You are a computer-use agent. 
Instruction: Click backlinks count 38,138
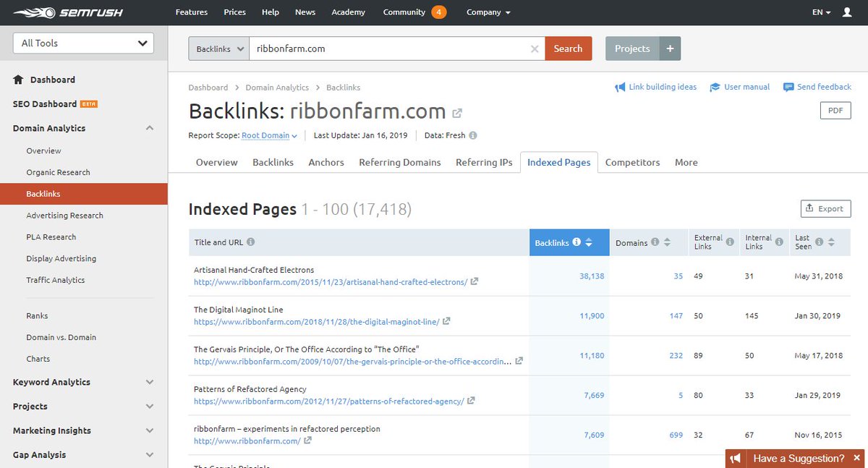point(592,276)
